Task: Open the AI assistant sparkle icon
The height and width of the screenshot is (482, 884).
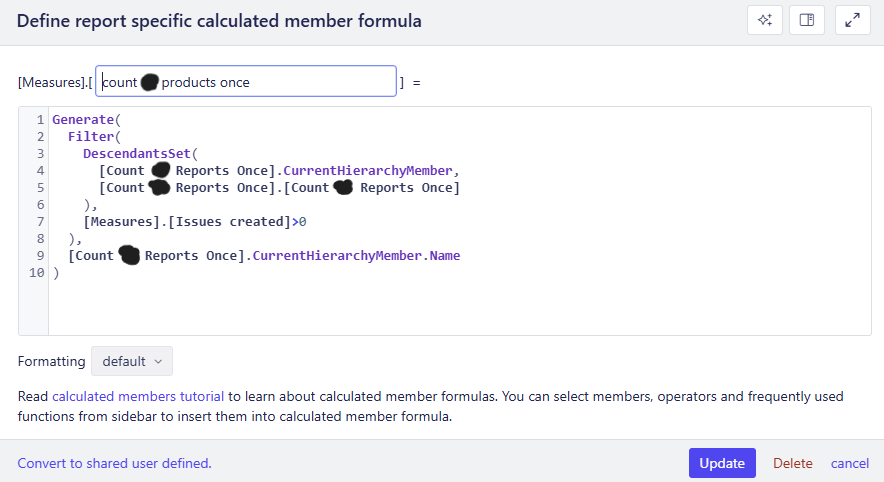Action: coord(764,20)
